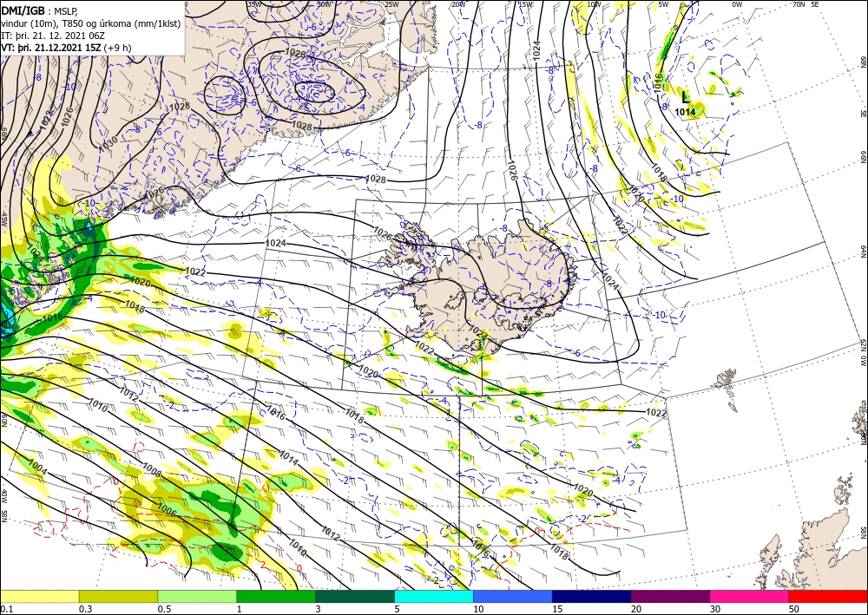Viewport: 868px width, 615px height.
Task: Click the light yellow 0.1–0.3 legend swatch
Action: pyautogui.click(x=39, y=596)
